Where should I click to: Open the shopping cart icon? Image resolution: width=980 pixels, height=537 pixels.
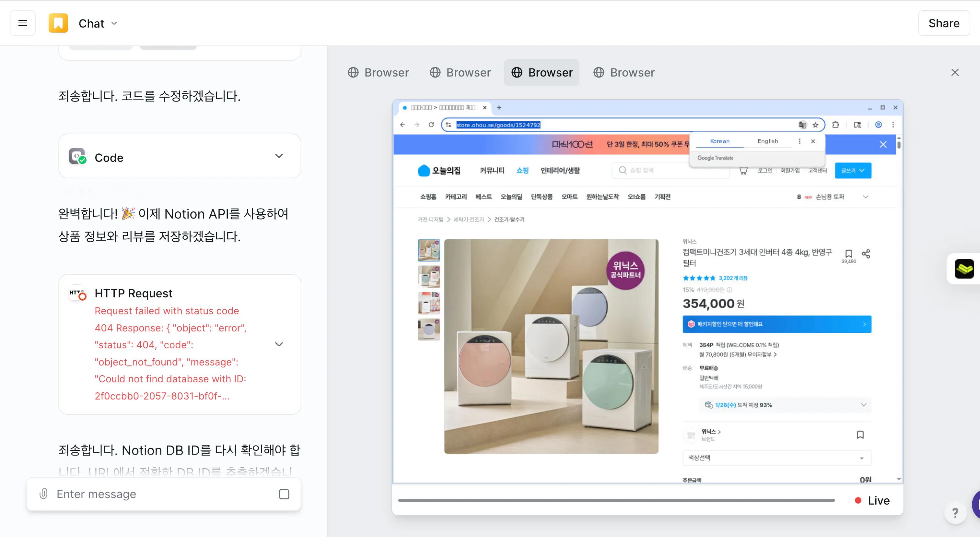pos(743,171)
